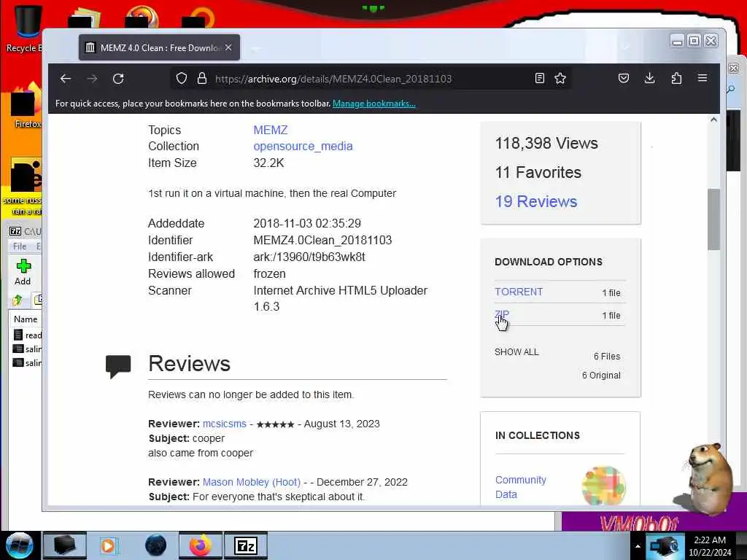Open the dark globe taskbar icon

155,545
